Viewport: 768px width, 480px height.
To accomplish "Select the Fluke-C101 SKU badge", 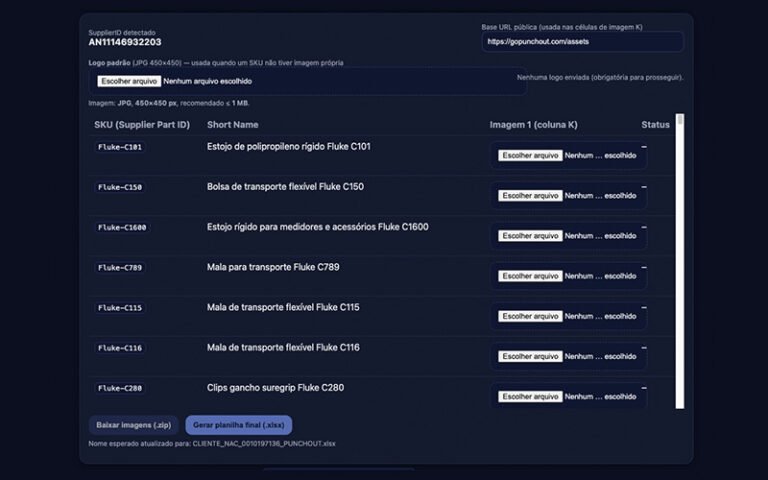I will pos(120,147).
